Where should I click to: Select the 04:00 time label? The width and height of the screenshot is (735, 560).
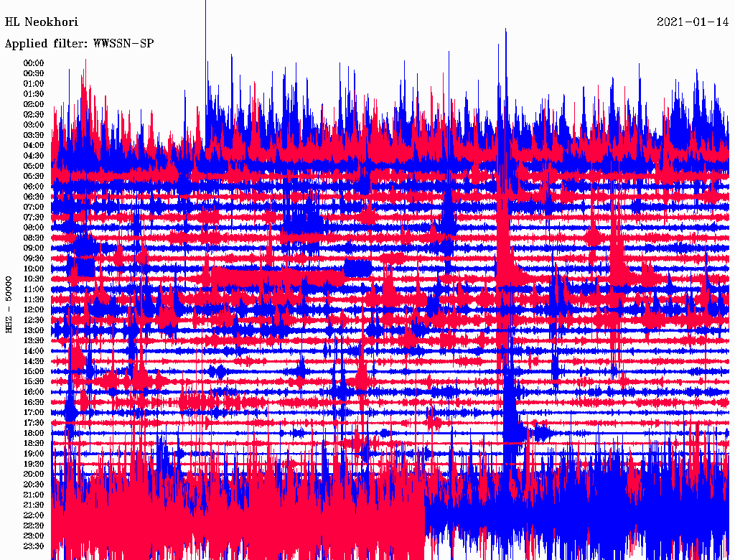[33, 146]
